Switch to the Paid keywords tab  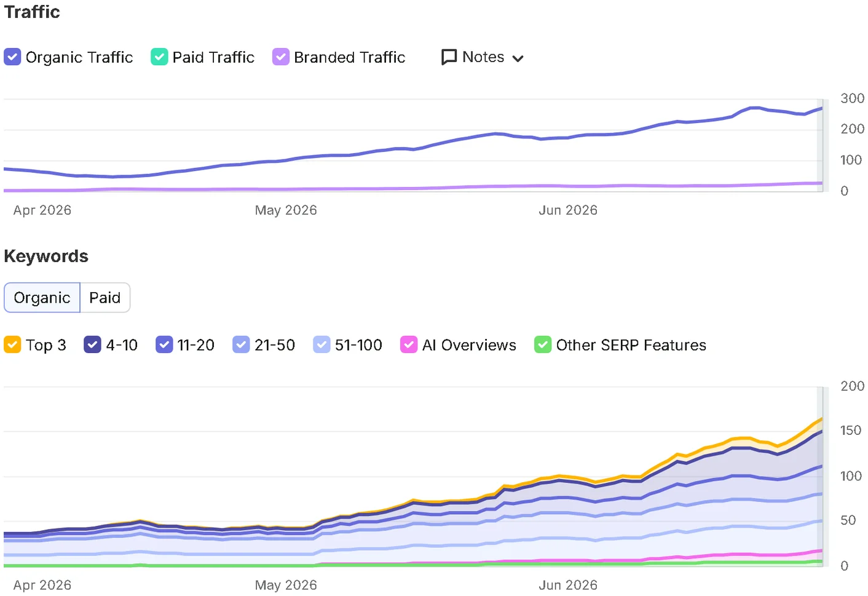pos(105,298)
